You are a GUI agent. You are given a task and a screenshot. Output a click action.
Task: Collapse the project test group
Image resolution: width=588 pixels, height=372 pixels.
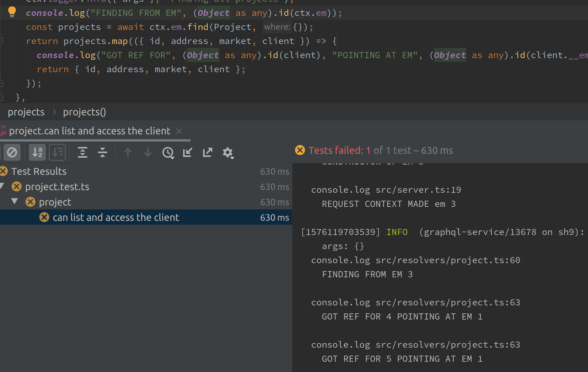tap(15, 201)
